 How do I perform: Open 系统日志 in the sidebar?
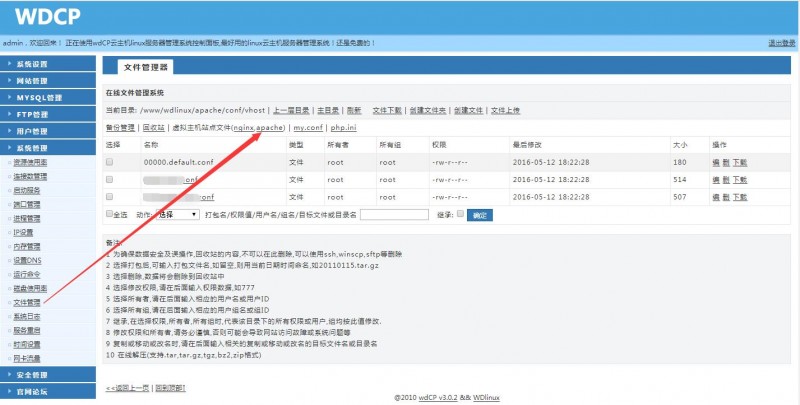tap(27, 315)
